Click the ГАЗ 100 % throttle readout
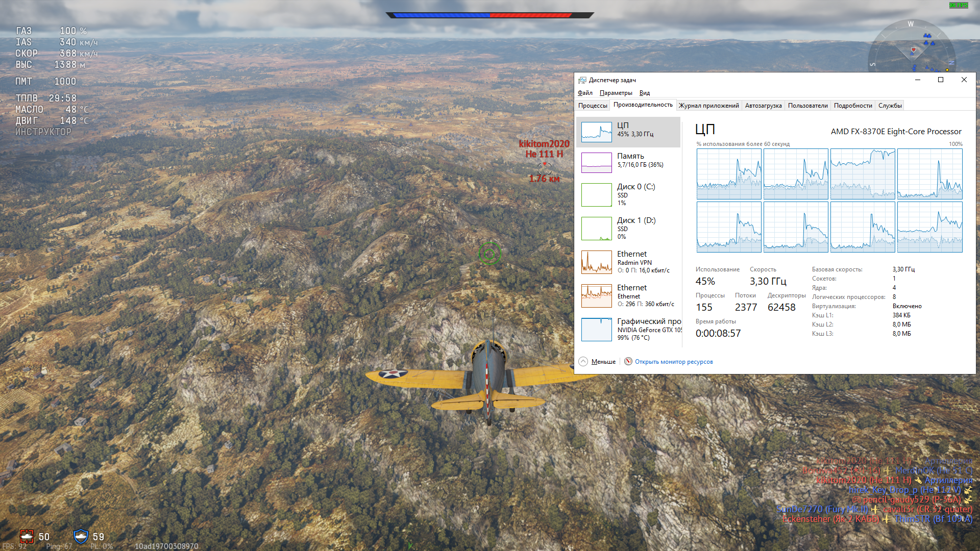Image resolution: width=980 pixels, height=551 pixels. [51, 31]
